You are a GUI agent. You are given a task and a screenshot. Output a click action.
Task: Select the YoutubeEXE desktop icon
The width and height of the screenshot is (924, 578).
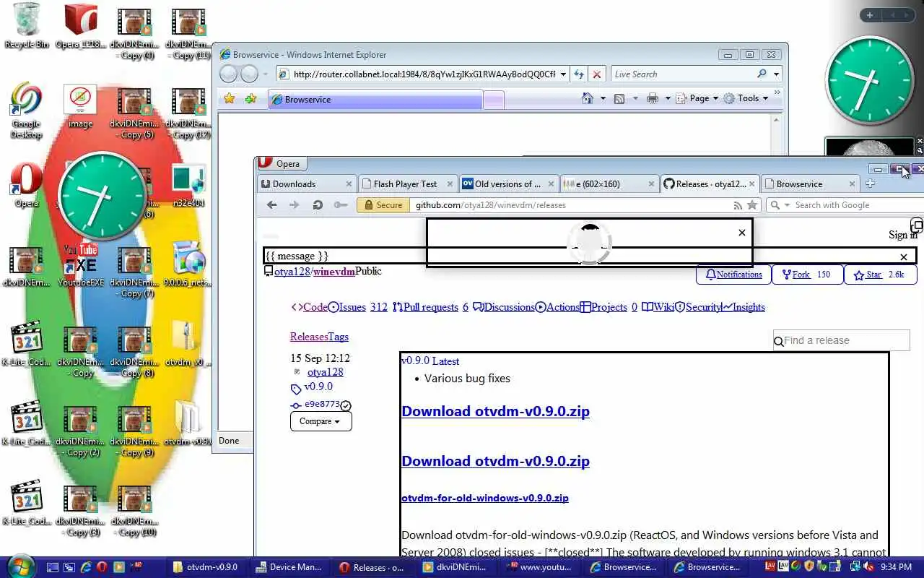(x=80, y=264)
